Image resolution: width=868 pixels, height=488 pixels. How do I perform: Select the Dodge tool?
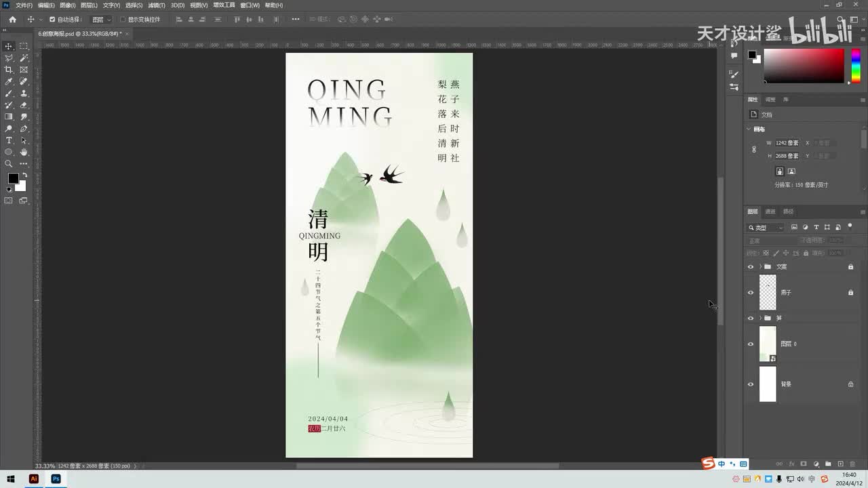[9, 128]
